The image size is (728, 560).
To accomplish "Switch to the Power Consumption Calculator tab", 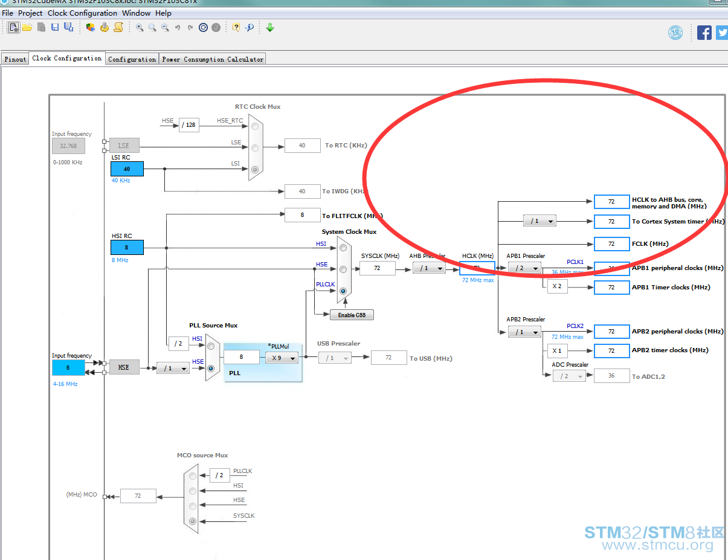I will (213, 59).
